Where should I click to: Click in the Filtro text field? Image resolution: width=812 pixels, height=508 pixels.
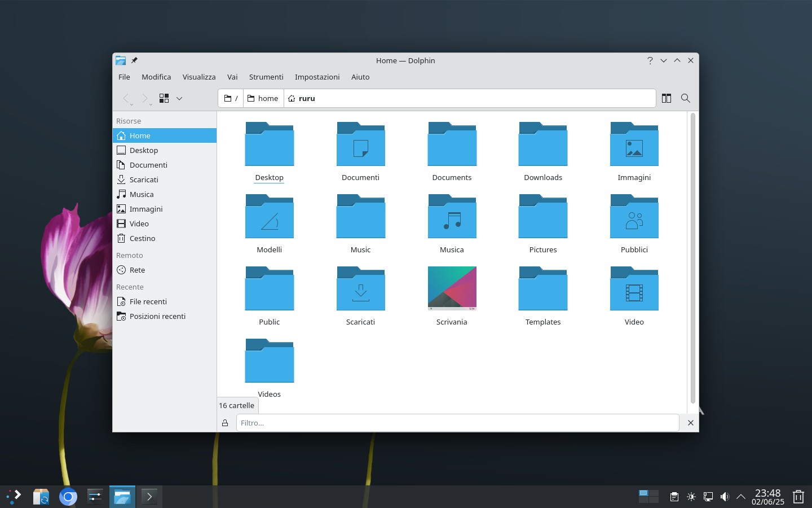(457, 423)
